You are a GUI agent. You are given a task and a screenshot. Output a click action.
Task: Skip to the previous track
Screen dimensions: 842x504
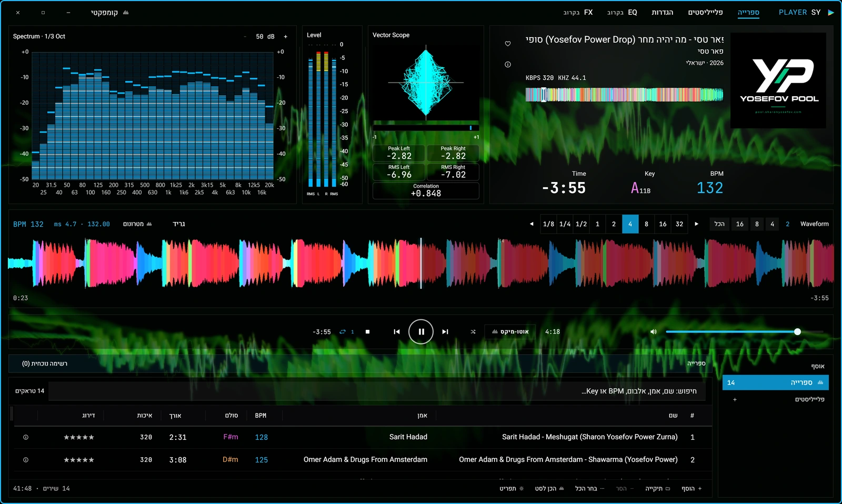(397, 331)
